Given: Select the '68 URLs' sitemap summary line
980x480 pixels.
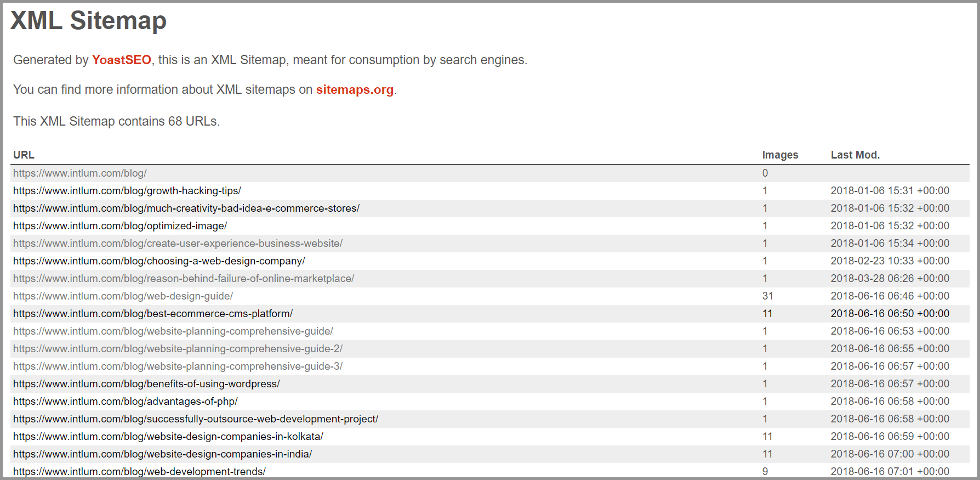Looking at the screenshot, I should (116, 121).
